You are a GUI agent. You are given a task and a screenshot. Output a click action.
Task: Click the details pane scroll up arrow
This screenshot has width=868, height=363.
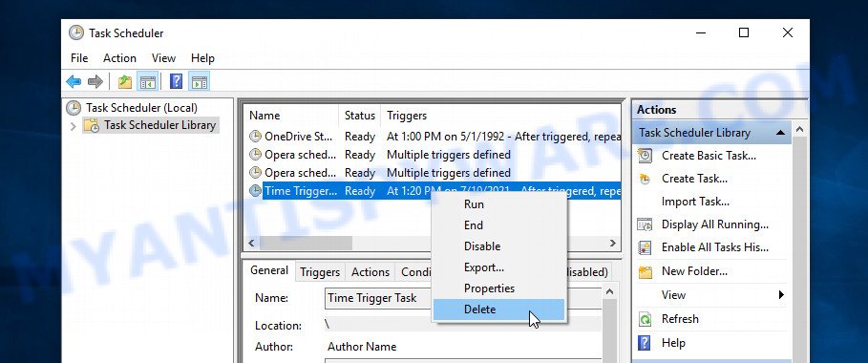point(609,292)
